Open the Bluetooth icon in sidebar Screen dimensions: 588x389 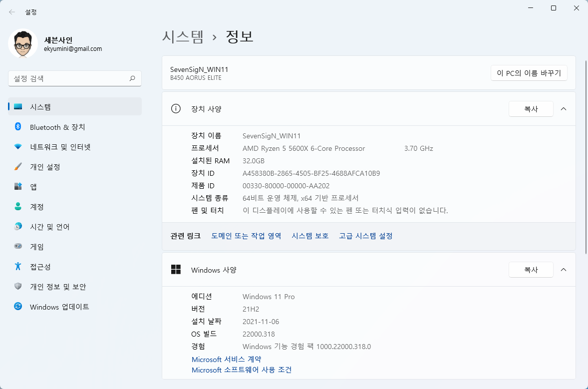(x=18, y=126)
